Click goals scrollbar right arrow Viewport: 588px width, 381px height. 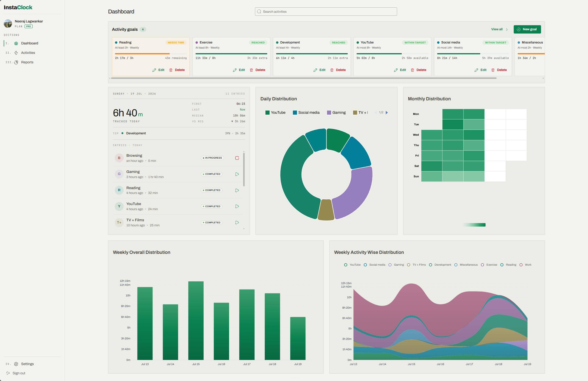(543, 78)
